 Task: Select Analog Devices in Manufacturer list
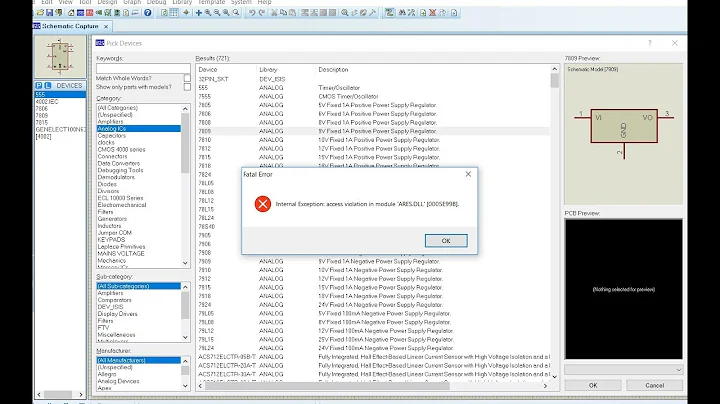[139, 381]
